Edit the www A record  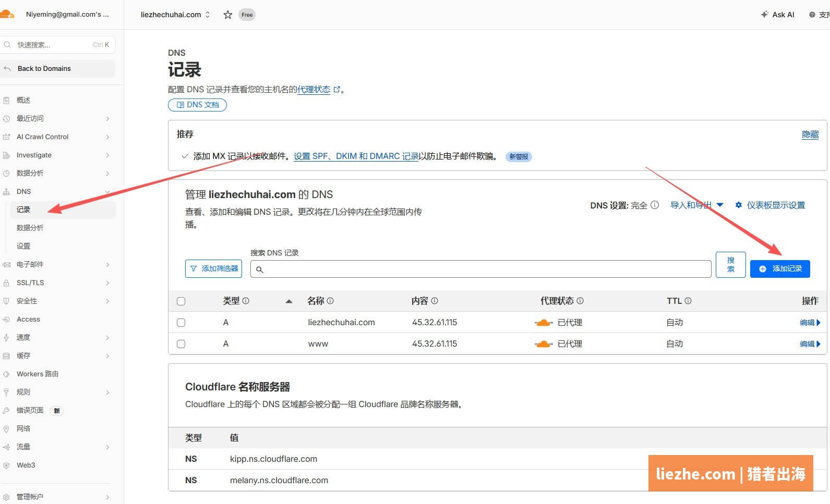[810, 344]
